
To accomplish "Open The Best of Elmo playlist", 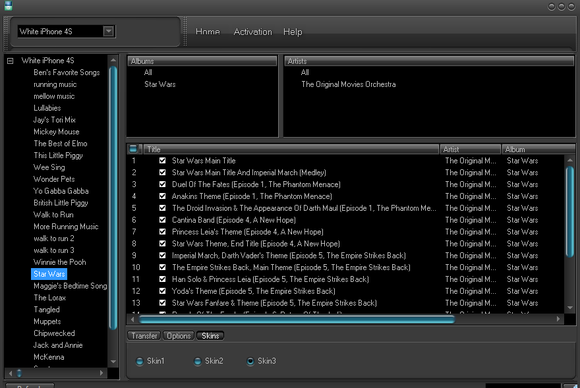I will coord(60,144).
